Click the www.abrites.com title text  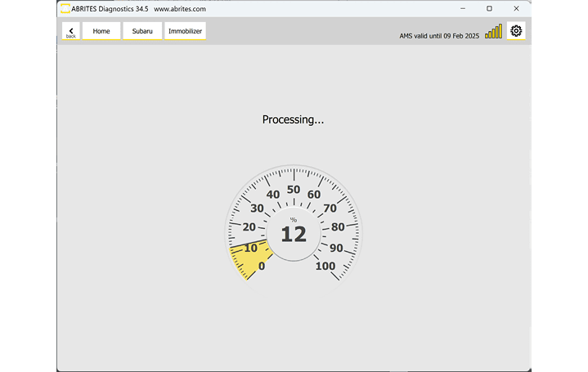180,8
